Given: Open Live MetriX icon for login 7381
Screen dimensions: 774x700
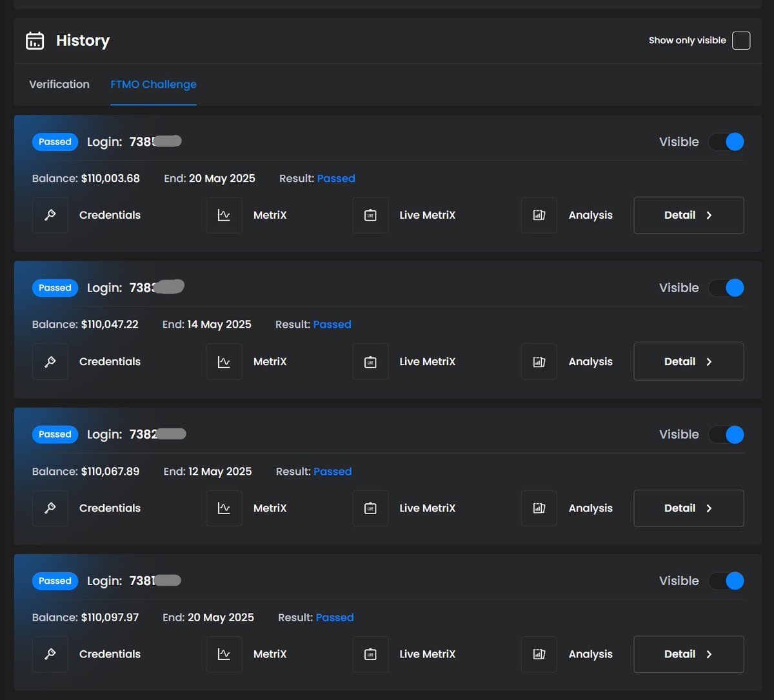Looking at the screenshot, I should click(370, 654).
